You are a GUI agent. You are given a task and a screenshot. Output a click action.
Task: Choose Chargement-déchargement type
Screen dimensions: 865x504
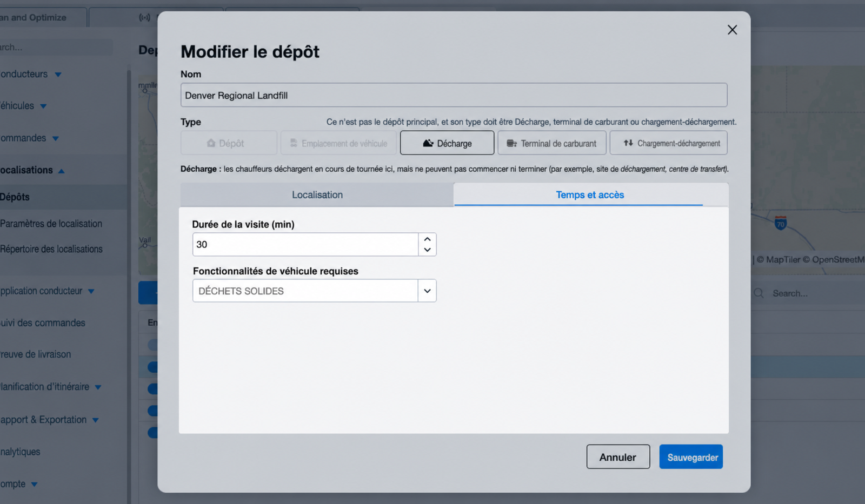[668, 143]
